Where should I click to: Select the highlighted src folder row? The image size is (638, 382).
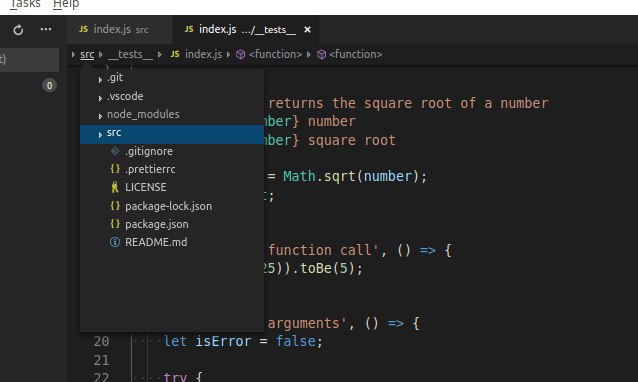tap(172, 134)
